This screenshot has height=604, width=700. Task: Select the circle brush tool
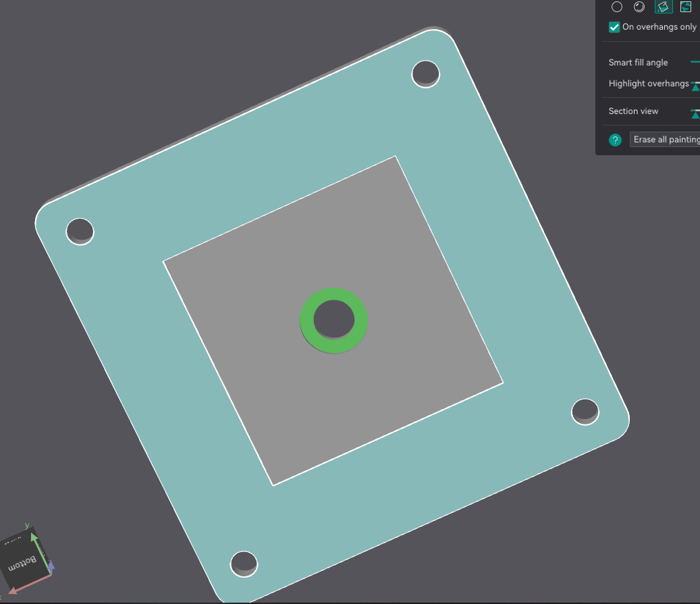[x=617, y=7]
